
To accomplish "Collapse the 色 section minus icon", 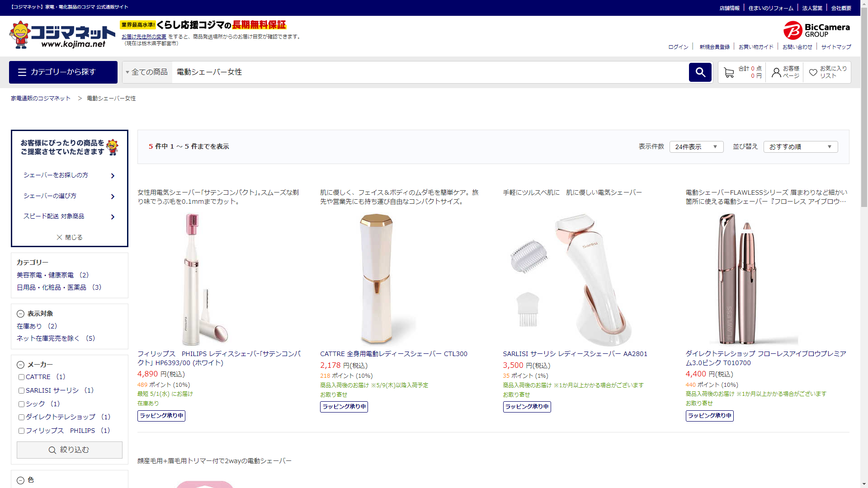I will click(x=20, y=480).
